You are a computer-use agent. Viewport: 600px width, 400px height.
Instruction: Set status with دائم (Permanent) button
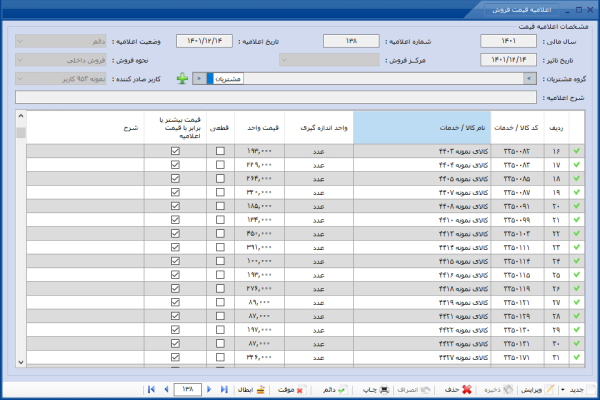coord(334,390)
